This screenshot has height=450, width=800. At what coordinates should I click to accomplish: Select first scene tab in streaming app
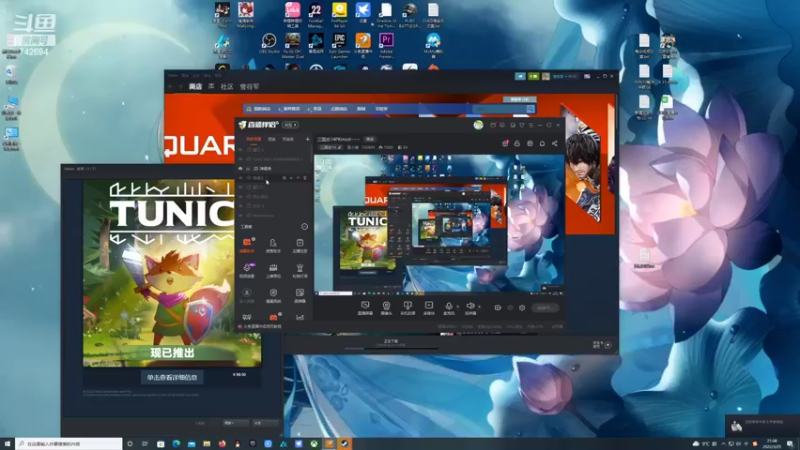(x=253, y=139)
